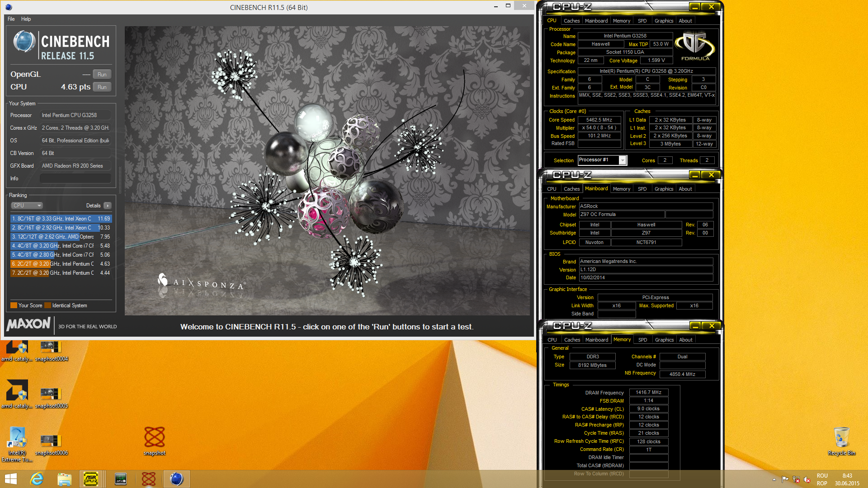Click the Cinebench render preview image
Screen dimensions: 868x488
pyautogui.click(x=327, y=170)
